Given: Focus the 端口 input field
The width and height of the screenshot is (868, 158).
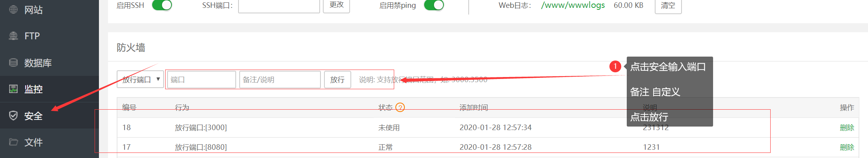Looking at the screenshot, I should (x=201, y=80).
